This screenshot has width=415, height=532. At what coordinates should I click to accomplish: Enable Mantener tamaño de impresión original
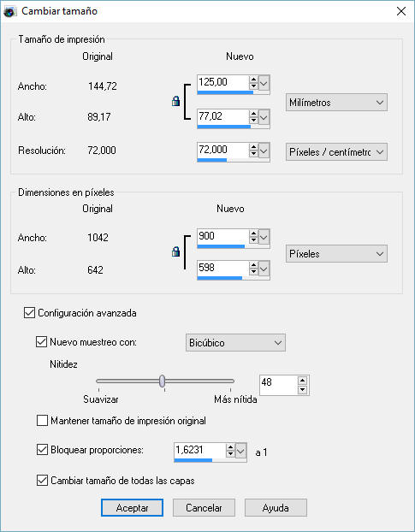pyautogui.click(x=42, y=421)
